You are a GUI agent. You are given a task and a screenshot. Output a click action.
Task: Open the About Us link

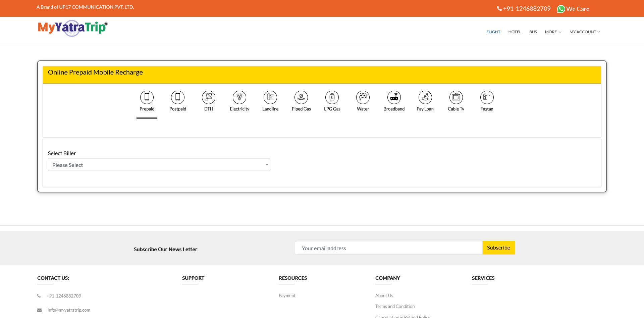point(384,296)
